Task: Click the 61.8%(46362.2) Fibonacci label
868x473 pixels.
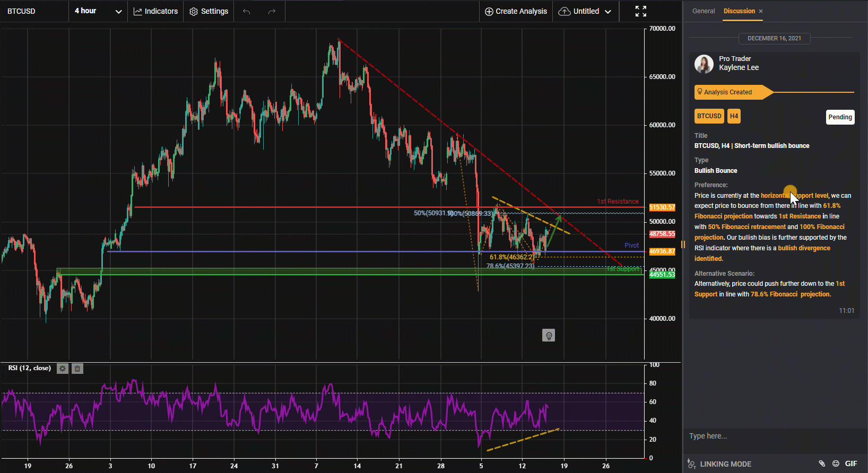Action: 512,257
